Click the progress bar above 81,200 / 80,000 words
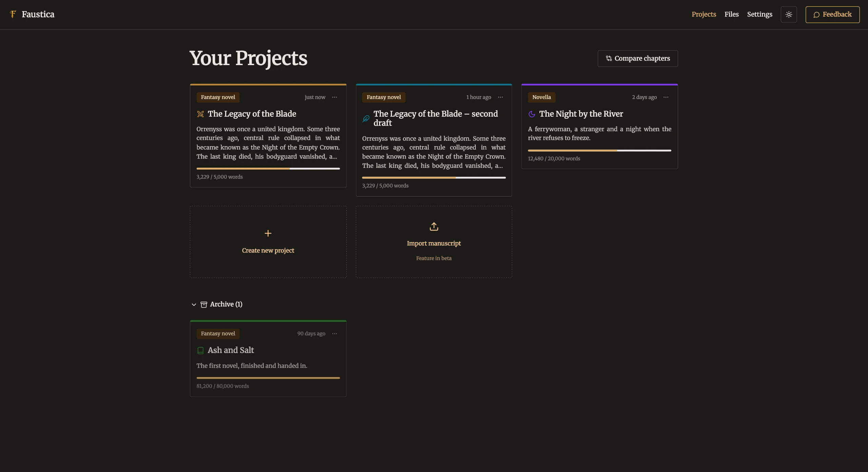Screen dimensions: 868x472 click(x=268, y=378)
